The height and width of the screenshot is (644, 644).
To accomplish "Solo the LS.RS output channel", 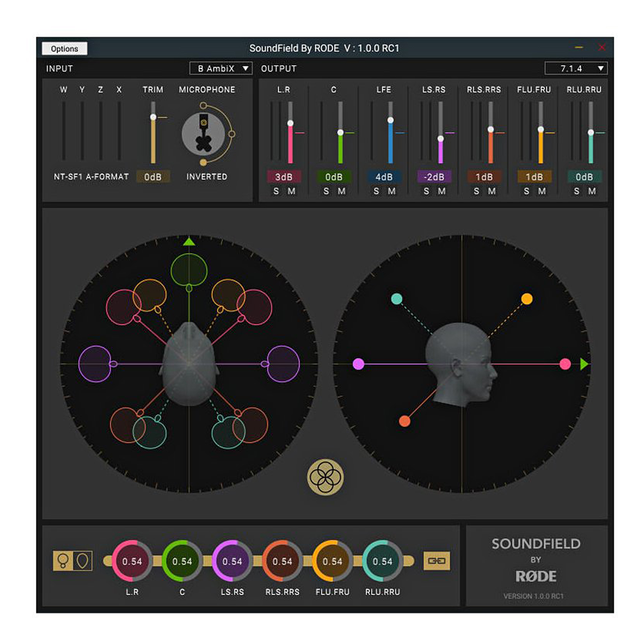I will tap(426, 191).
